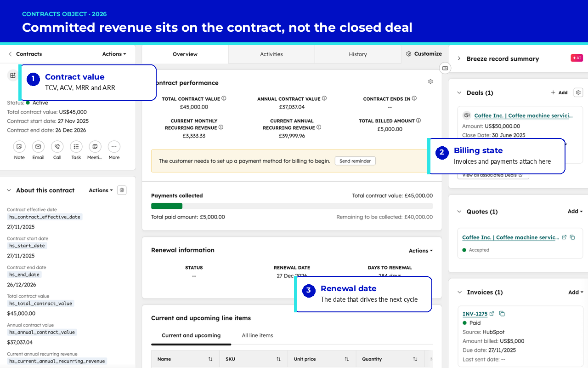Open the Invoices Add dropdown
This screenshot has height=368, width=588.
[576, 292]
